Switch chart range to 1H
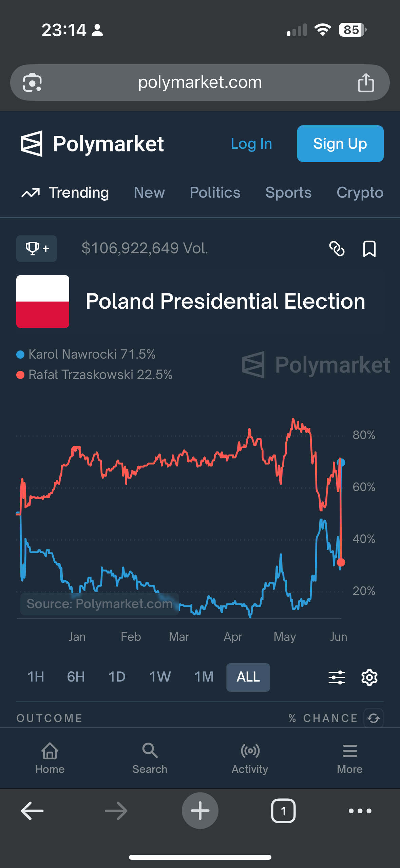 pos(36,677)
